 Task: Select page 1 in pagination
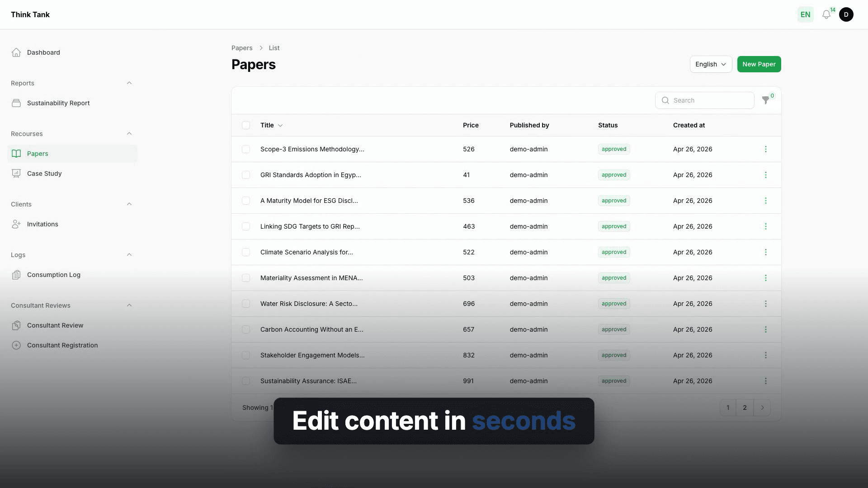point(728,408)
